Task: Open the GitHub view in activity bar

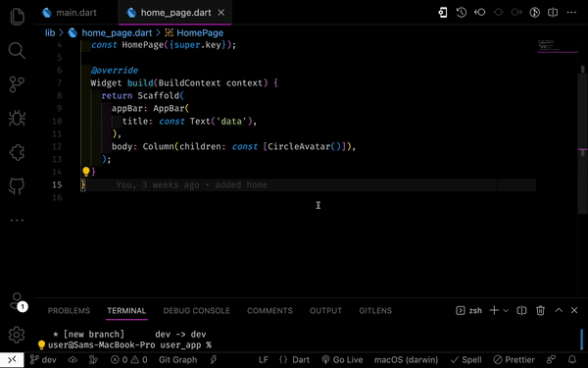Action: 17,185
